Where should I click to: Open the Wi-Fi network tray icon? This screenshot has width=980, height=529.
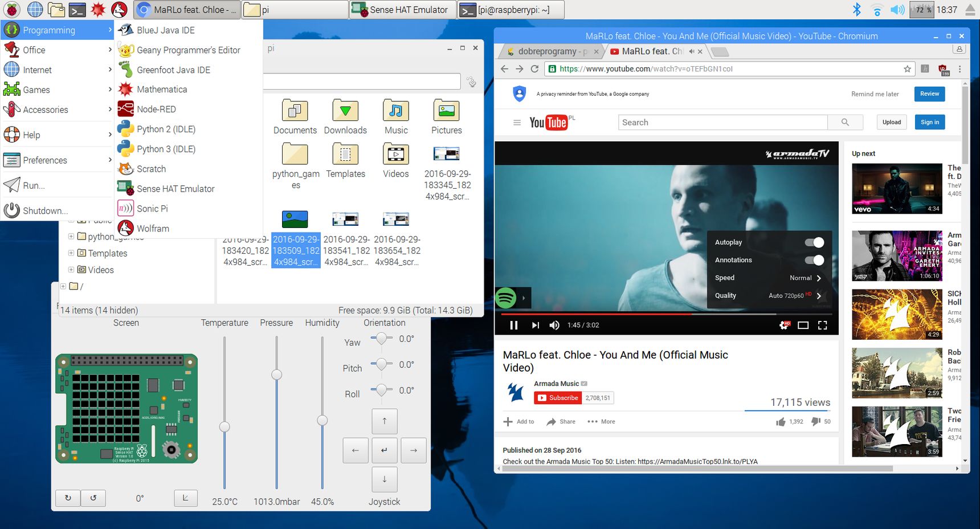[877, 10]
